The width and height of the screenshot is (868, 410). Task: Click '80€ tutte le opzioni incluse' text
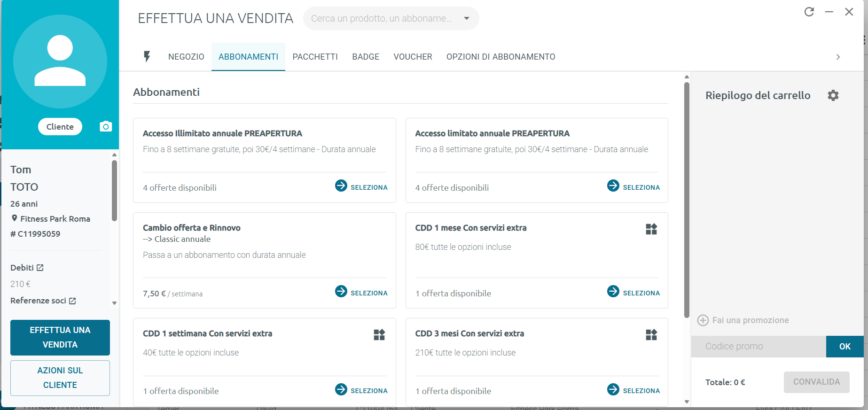click(463, 247)
